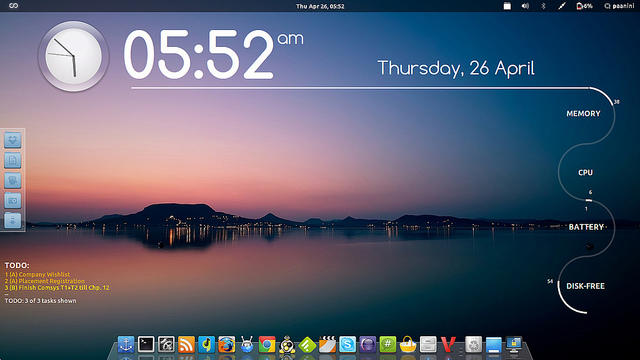Select the Finish Comsys todo item
Image resolution: width=640 pixels, height=360 pixels.
coord(57,287)
